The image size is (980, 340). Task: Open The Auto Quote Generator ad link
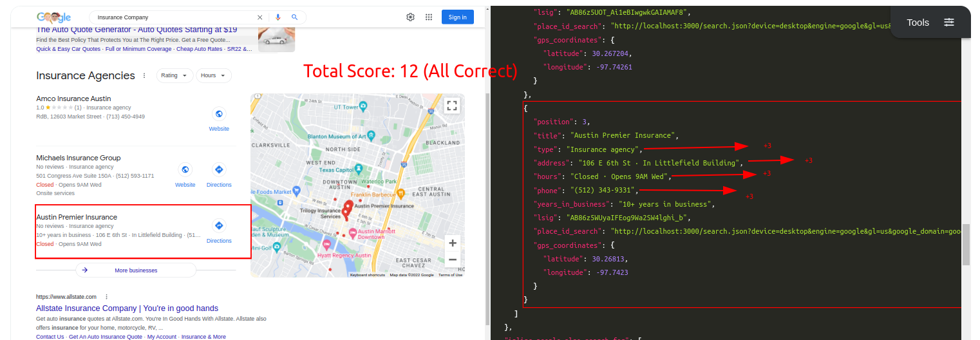pos(137,30)
